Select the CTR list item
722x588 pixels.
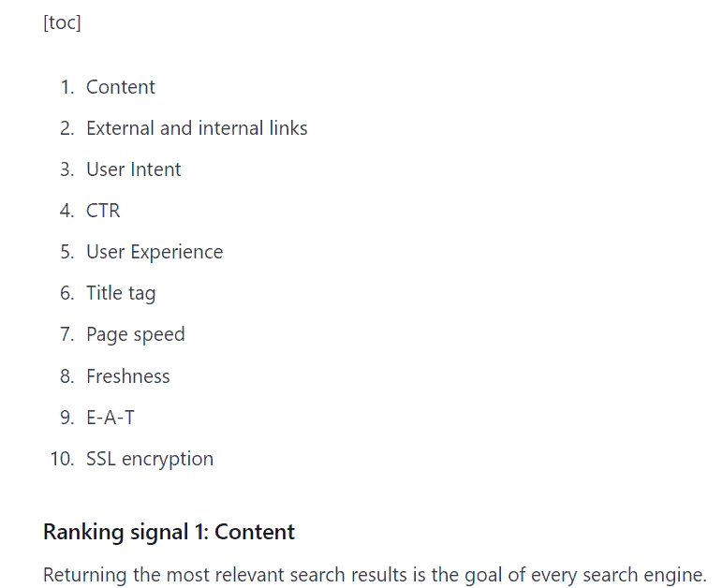pos(103,211)
